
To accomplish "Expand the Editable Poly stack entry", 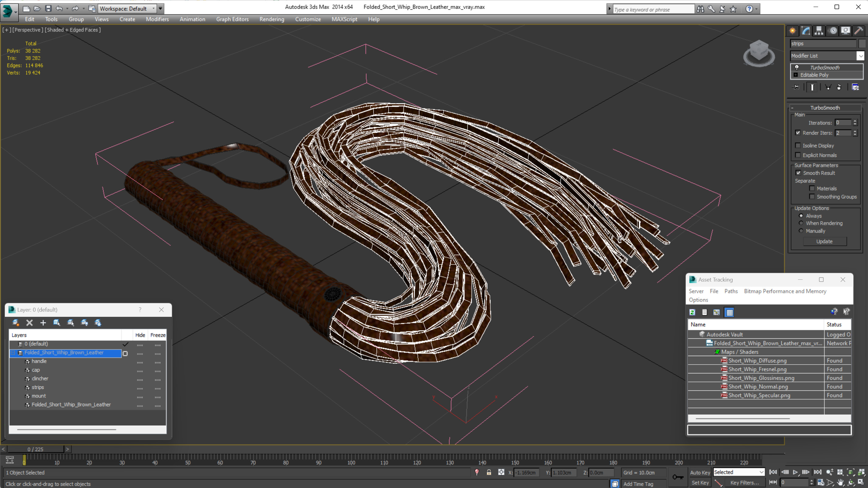I will (x=796, y=75).
